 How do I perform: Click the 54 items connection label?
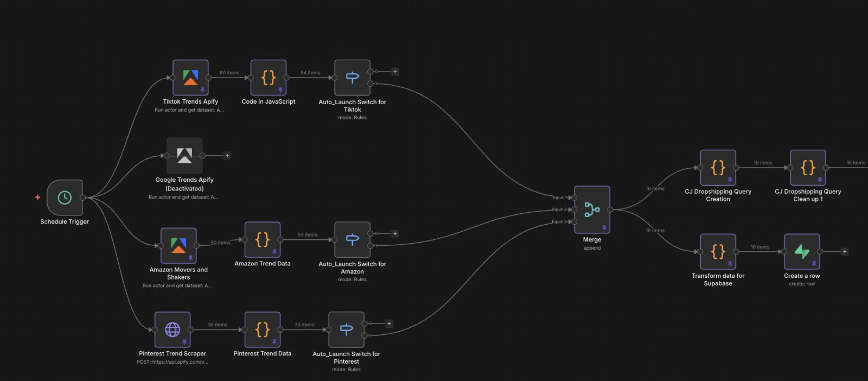pos(310,73)
